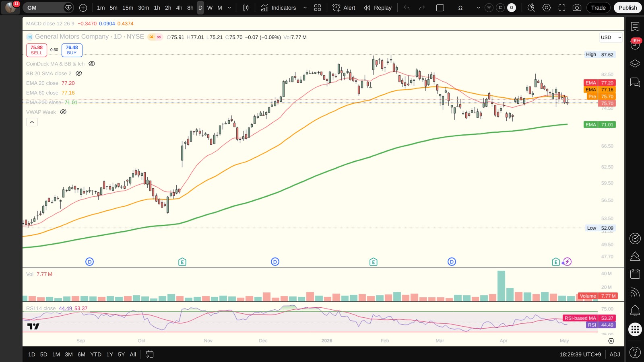This screenshot has height=362, width=644.
Task: Take a chart snapshot with camera icon
Action: [577, 8]
